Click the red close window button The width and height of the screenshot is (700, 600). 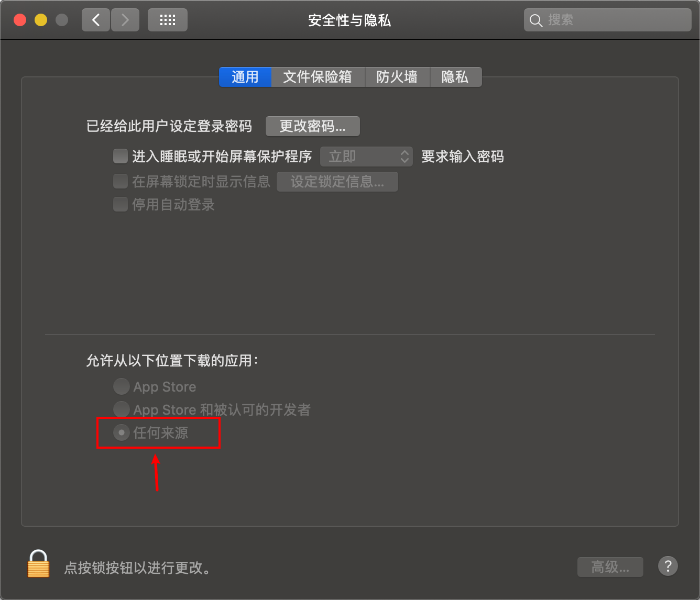tap(20, 20)
